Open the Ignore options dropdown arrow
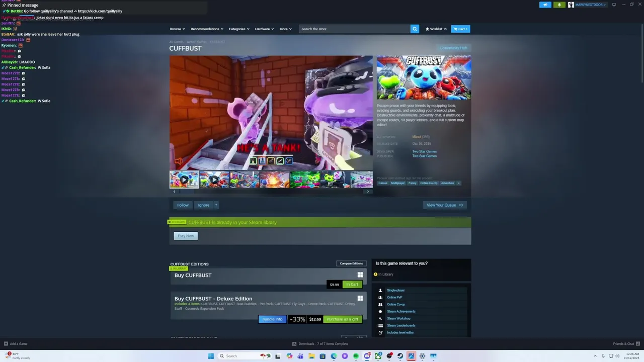This screenshot has width=644, height=362. coord(216,205)
